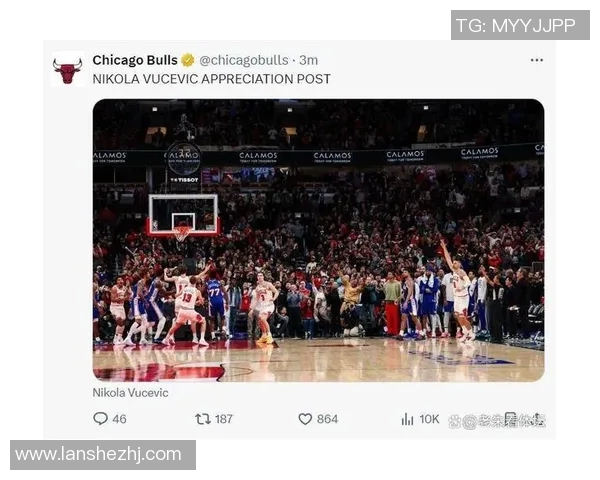Click the 864 likes count
This screenshot has width=600, height=480.
pos(327,419)
